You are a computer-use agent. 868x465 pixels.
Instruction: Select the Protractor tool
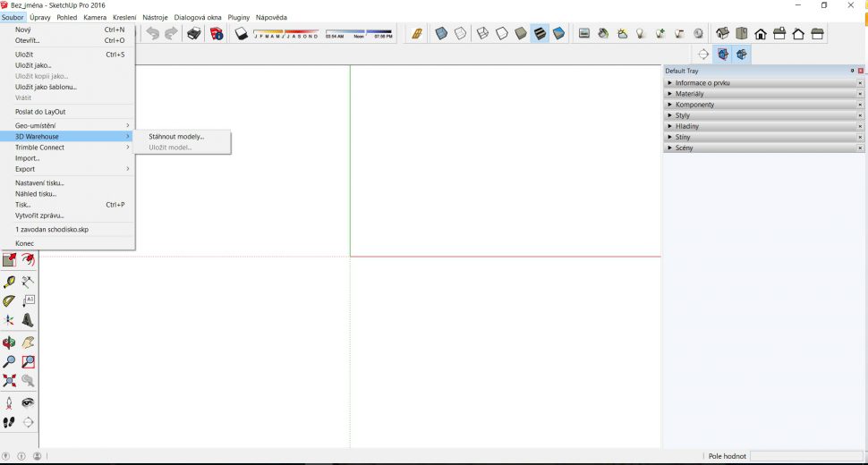(10, 300)
